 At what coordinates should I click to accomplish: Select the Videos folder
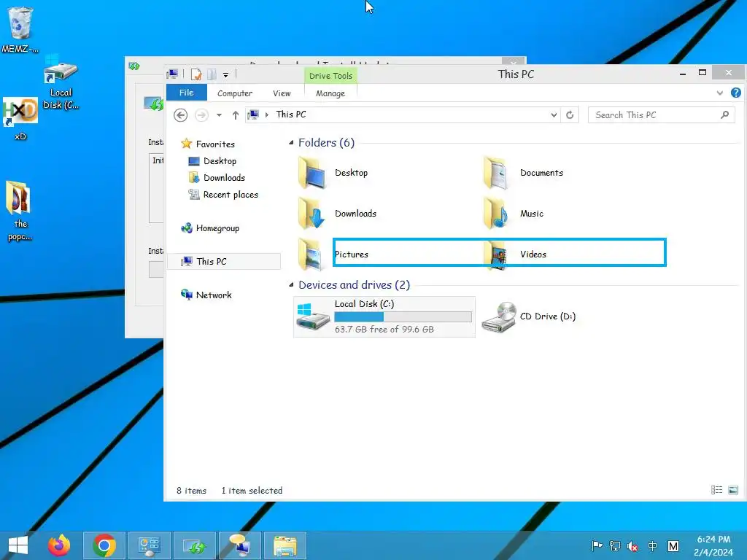[514, 254]
